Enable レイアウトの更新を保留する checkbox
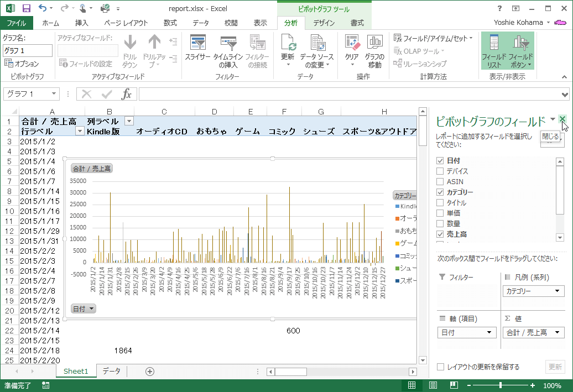Image resolution: width=573 pixels, height=392 pixels. pos(441,367)
